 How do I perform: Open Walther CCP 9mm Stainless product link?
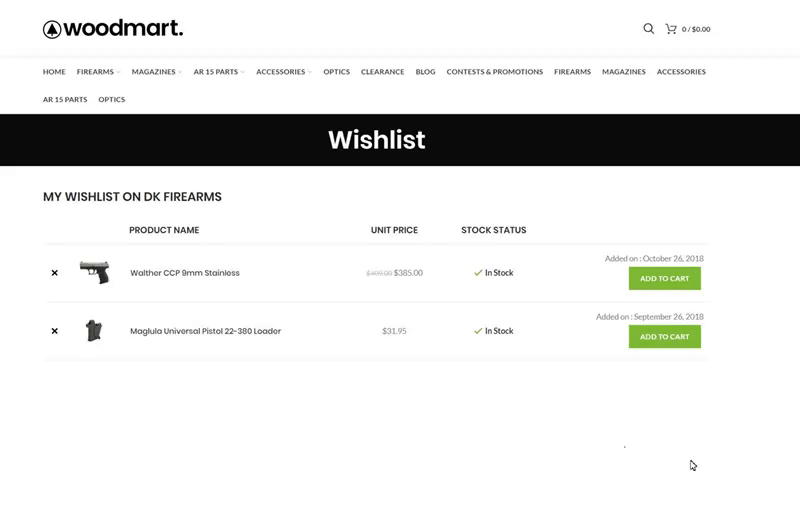pyautogui.click(x=185, y=273)
